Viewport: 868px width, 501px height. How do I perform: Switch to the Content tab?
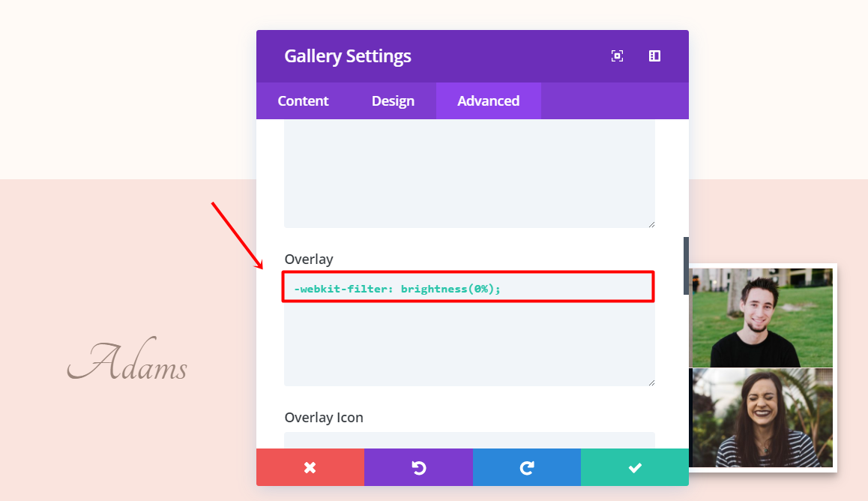click(303, 101)
